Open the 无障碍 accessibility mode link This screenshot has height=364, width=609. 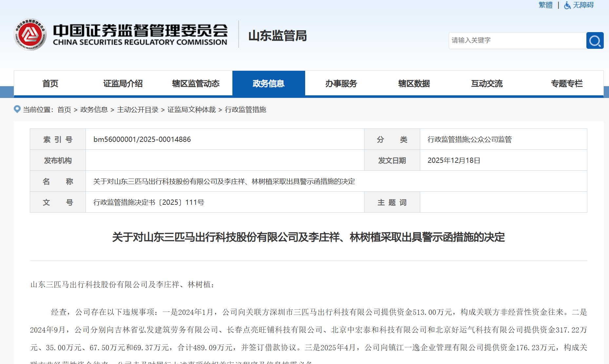[x=583, y=5]
